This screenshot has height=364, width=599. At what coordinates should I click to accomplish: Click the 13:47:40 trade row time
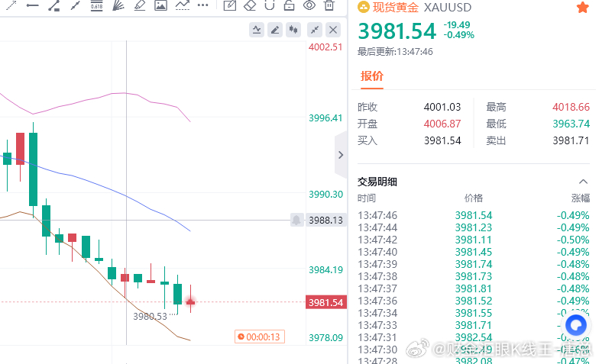click(377, 252)
